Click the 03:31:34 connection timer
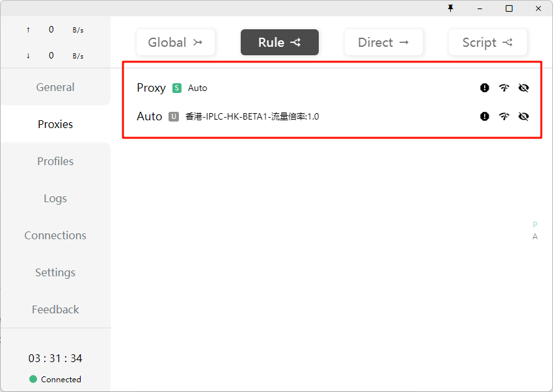The image size is (553, 392). coord(55,358)
